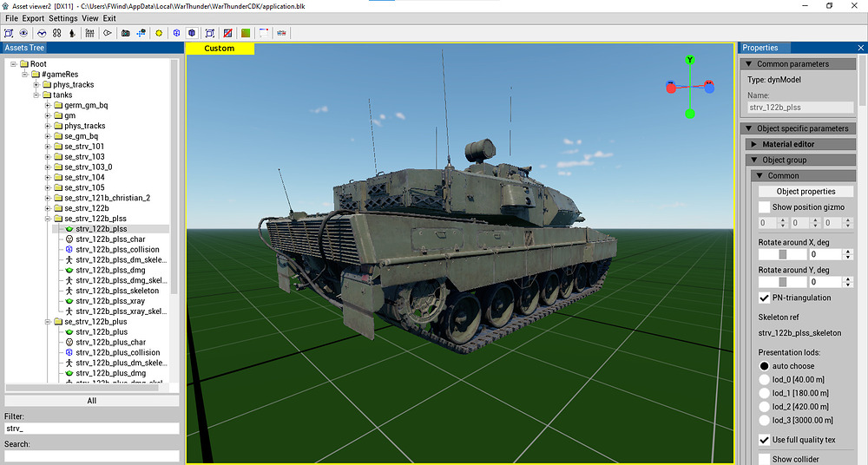Image resolution: width=868 pixels, height=465 pixels.
Task: Click the green gradient square toolbar icon
Action: [246, 33]
